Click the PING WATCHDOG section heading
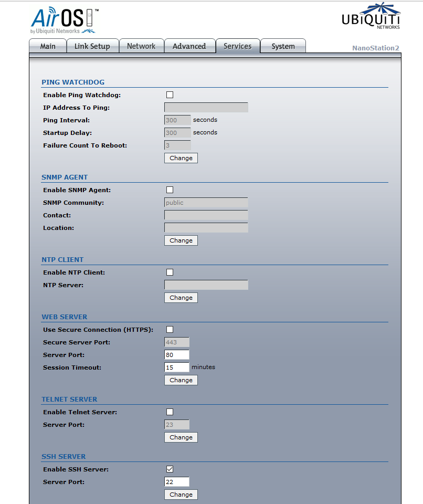Image resolution: width=423 pixels, height=504 pixels. click(x=73, y=82)
